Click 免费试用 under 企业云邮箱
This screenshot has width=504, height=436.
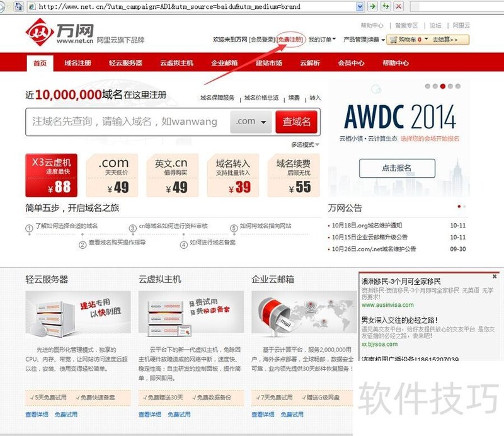pos(292,415)
